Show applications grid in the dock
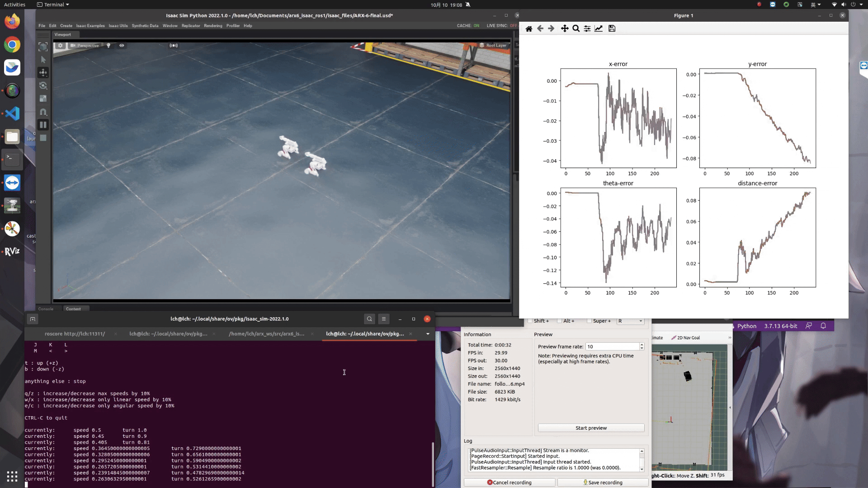 [x=12, y=476]
